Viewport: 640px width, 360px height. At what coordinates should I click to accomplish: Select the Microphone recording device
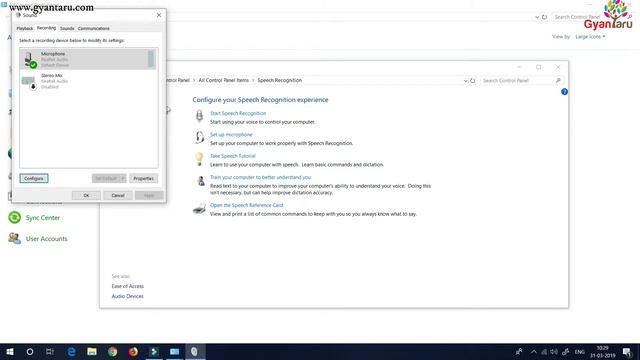coord(88,59)
